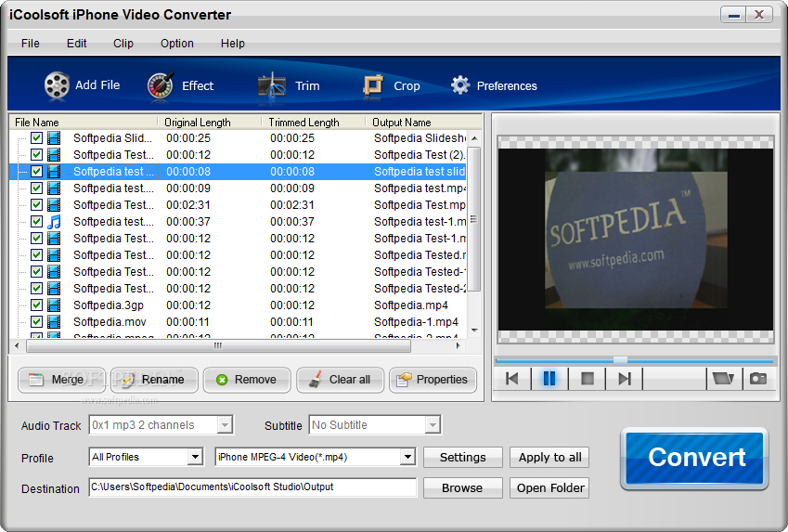
Task: Click the Merge button
Action: pyautogui.click(x=62, y=380)
